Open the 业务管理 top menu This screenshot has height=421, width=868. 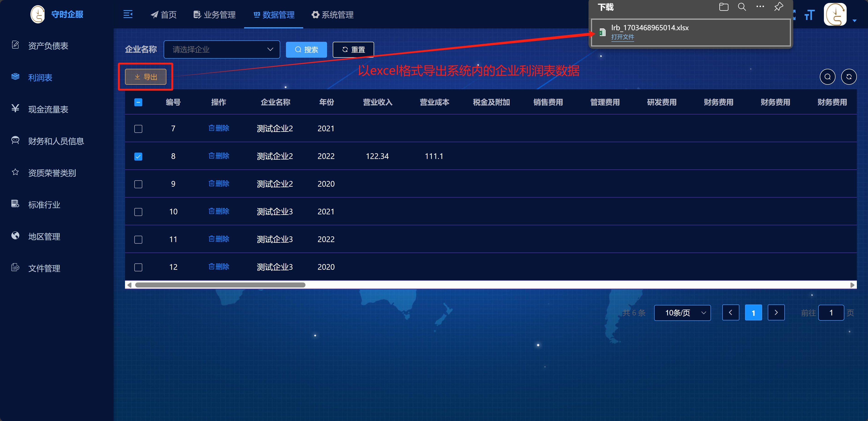214,15
